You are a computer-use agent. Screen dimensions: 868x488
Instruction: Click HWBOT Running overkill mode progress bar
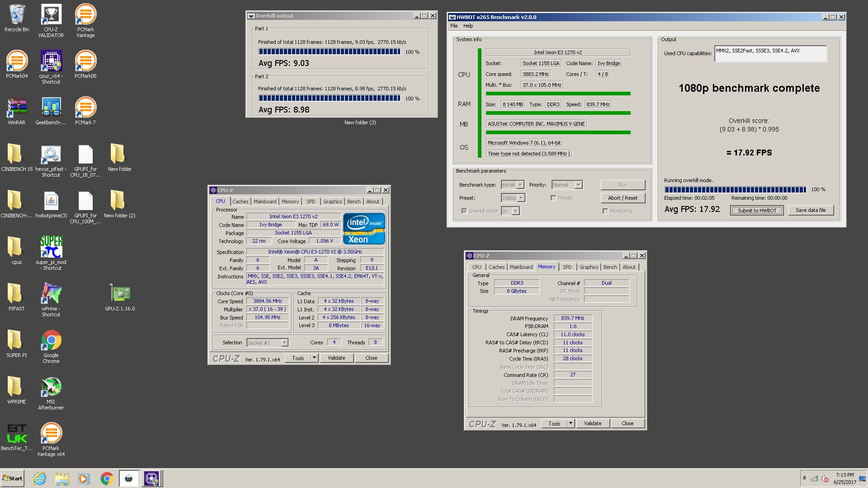pos(735,189)
